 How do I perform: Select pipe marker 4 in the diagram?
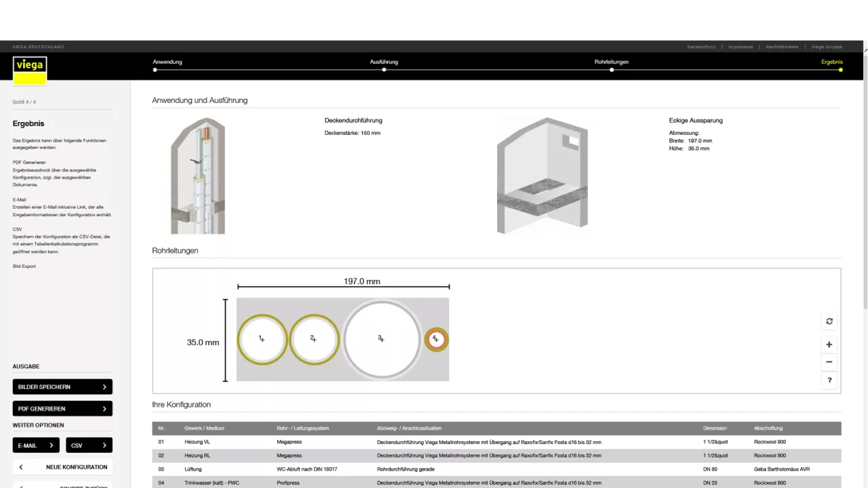[436, 339]
